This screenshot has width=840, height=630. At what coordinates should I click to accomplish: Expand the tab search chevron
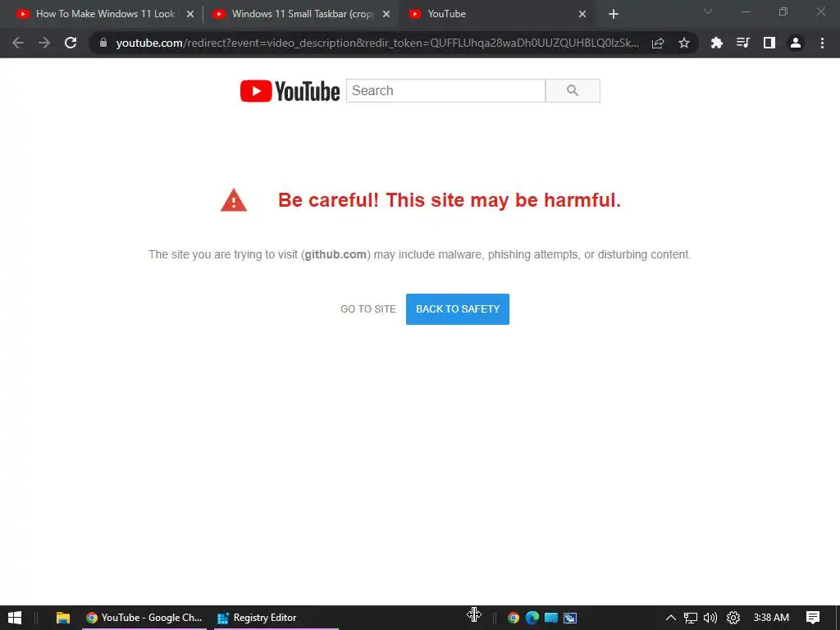tap(708, 11)
